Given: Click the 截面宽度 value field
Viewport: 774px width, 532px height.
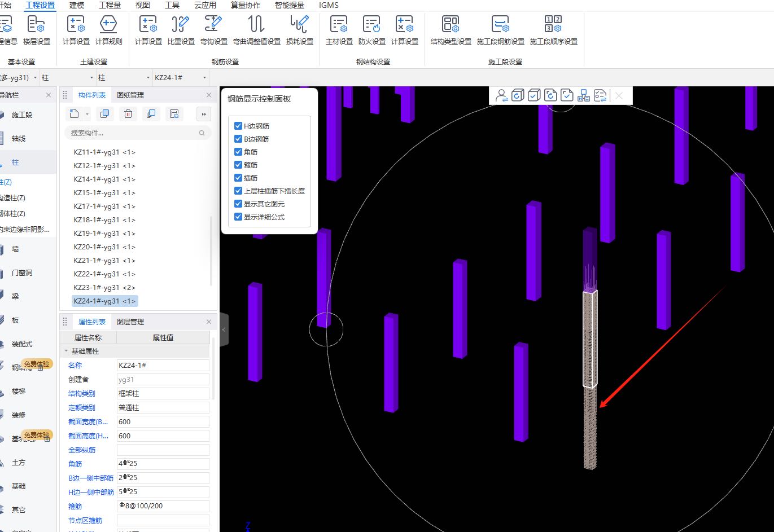Looking at the screenshot, I should click(163, 421).
